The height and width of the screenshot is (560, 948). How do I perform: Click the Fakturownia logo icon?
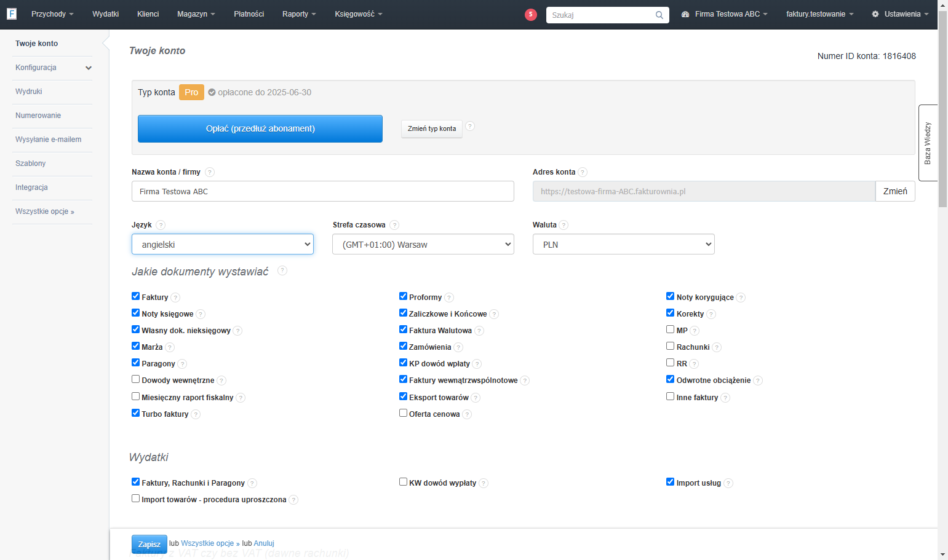click(x=12, y=14)
